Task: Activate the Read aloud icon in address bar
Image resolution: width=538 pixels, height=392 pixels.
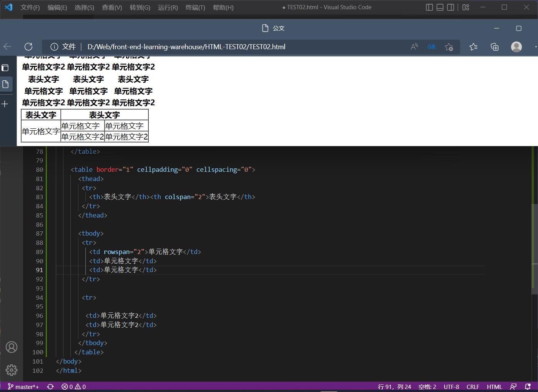Action: tap(414, 47)
